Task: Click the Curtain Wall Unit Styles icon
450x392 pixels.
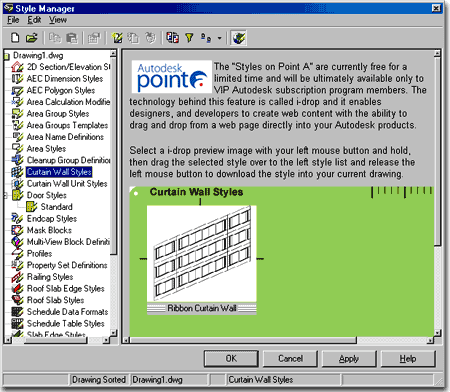Action: (x=17, y=184)
